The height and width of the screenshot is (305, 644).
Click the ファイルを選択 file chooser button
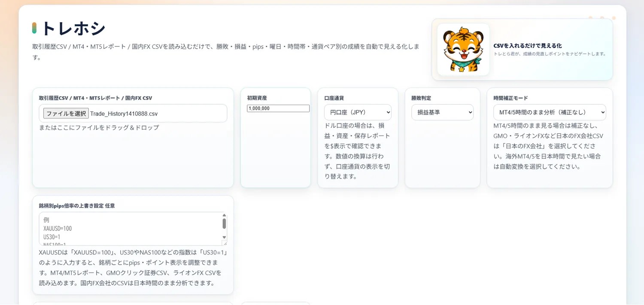(66, 114)
